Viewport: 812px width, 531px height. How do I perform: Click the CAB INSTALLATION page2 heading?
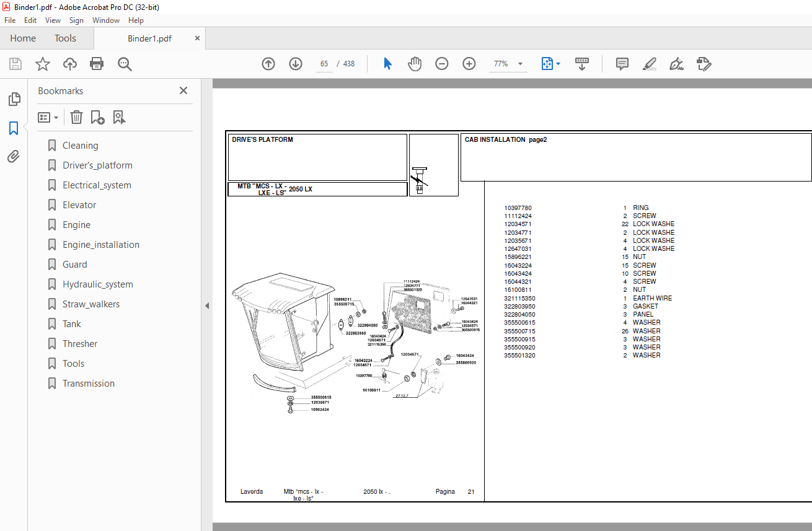point(506,140)
